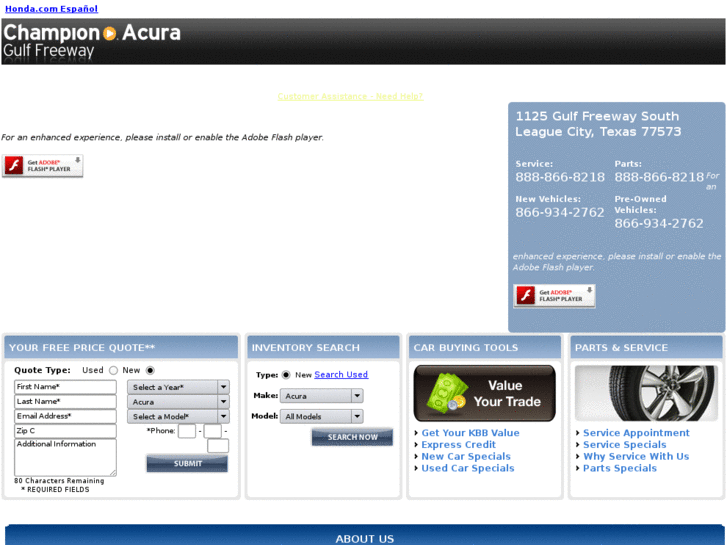Open the Select a Model dropdown
The image size is (727, 545).
point(179,417)
